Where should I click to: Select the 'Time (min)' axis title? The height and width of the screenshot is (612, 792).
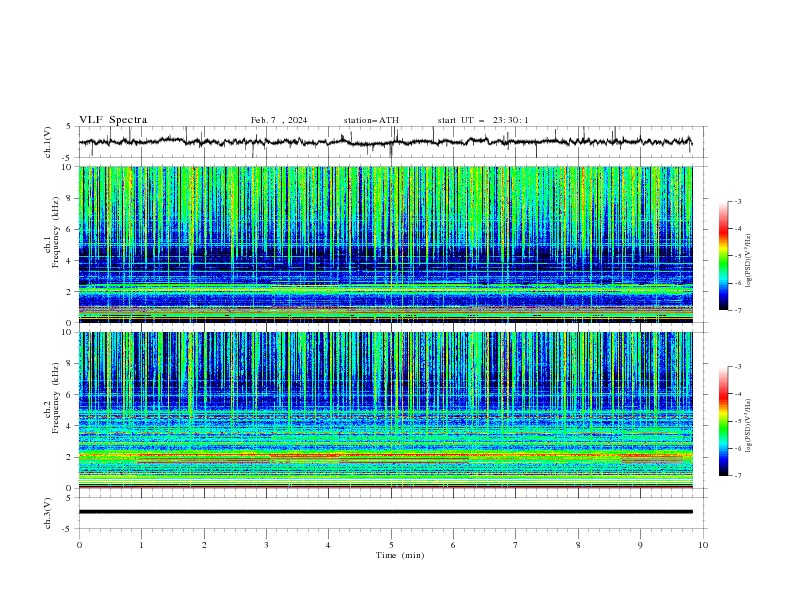400,555
